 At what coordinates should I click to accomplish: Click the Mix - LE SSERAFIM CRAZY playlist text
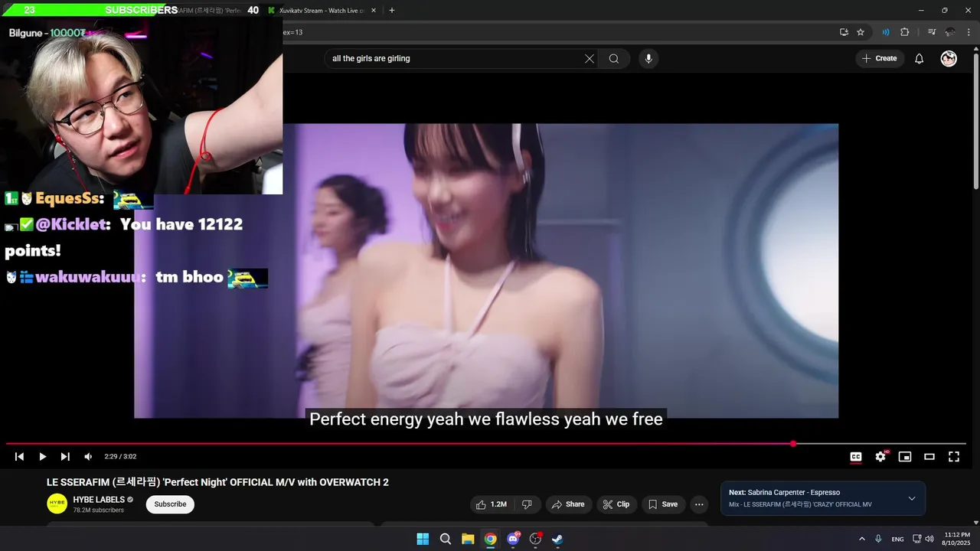(799, 504)
